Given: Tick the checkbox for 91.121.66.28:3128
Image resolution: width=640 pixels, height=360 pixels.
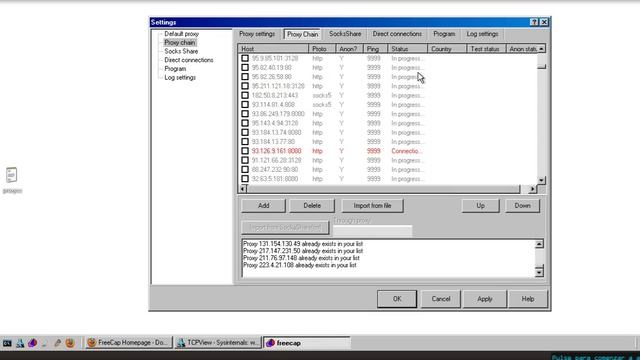Looking at the screenshot, I should point(245,160).
